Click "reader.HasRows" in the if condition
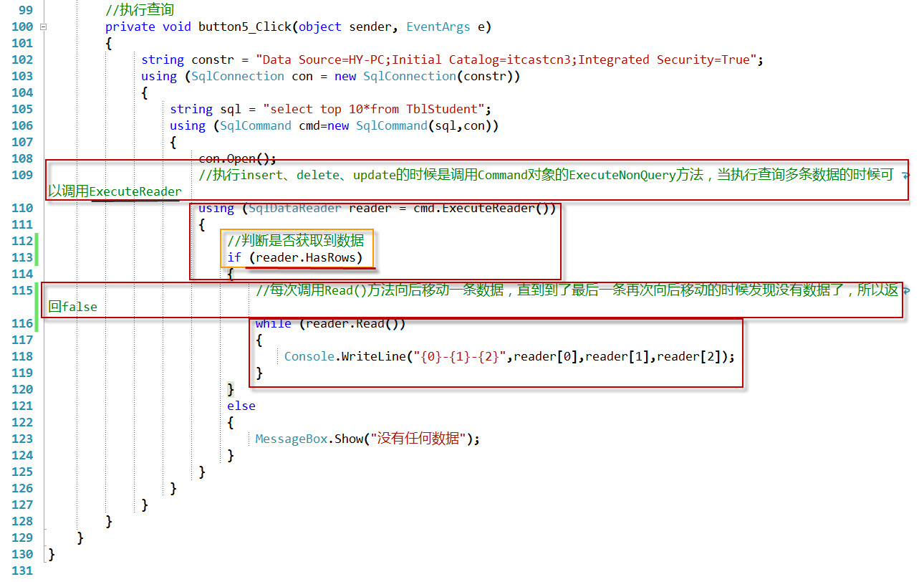The image size is (924, 582). point(306,257)
